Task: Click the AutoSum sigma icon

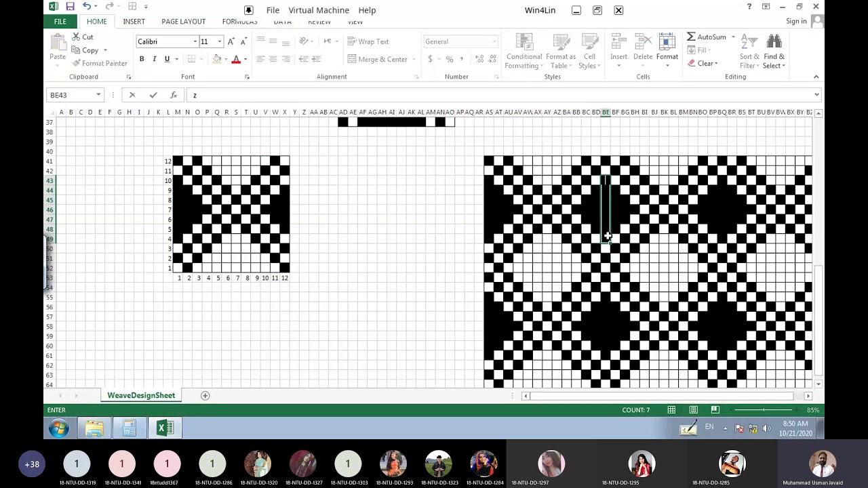Action: (x=691, y=37)
